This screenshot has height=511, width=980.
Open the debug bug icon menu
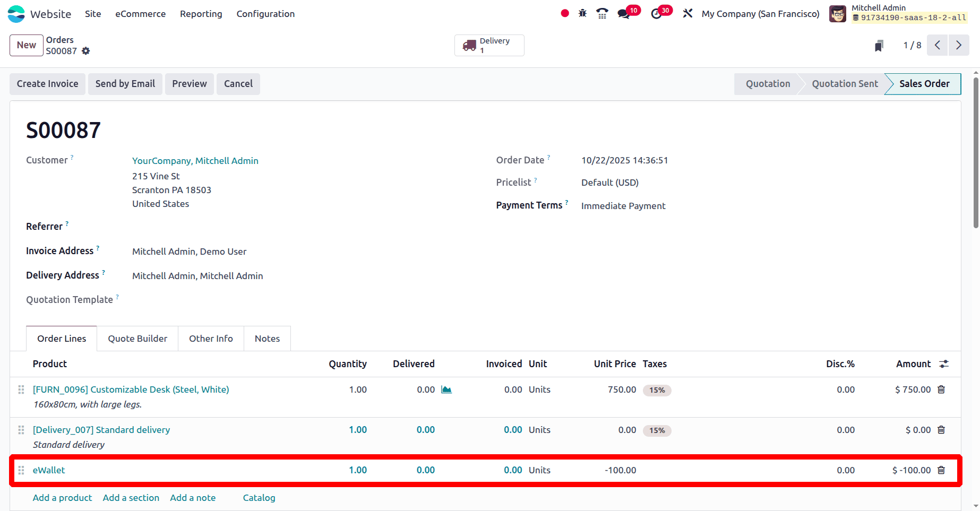(582, 13)
